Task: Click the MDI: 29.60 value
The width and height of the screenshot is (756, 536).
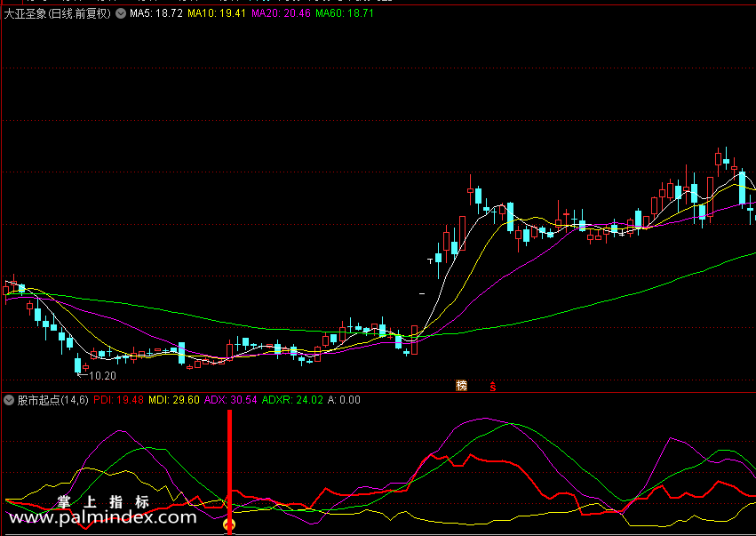Action: [174, 399]
